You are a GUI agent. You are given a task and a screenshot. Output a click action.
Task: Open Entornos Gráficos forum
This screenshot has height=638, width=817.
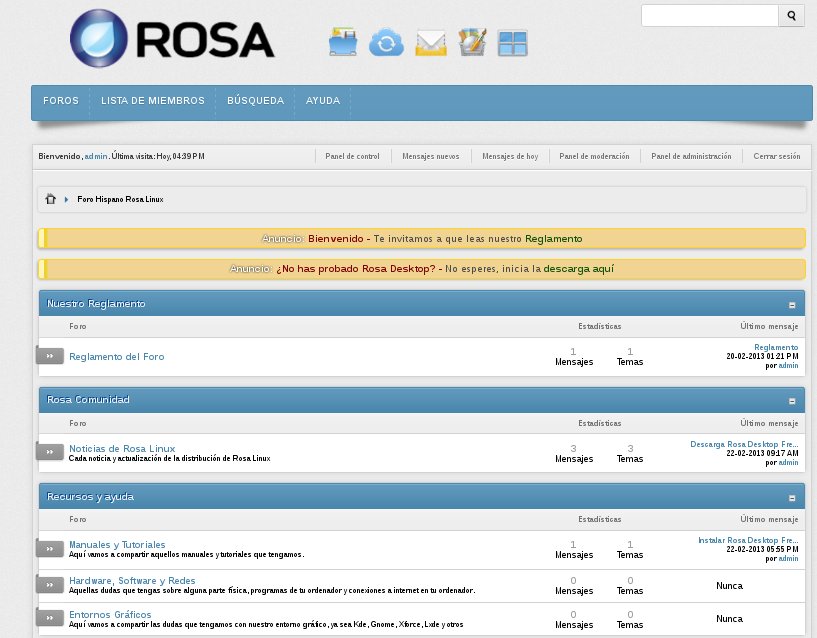click(x=110, y=615)
